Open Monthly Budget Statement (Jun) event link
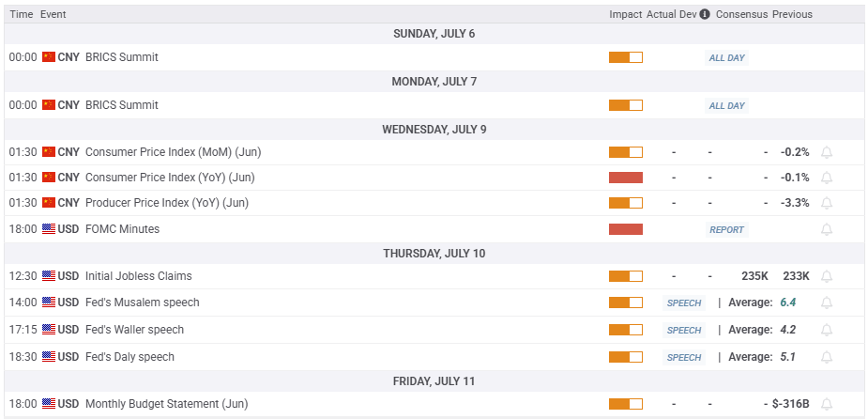The image size is (868, 419). pyautogui.click(x=166, y=404)
